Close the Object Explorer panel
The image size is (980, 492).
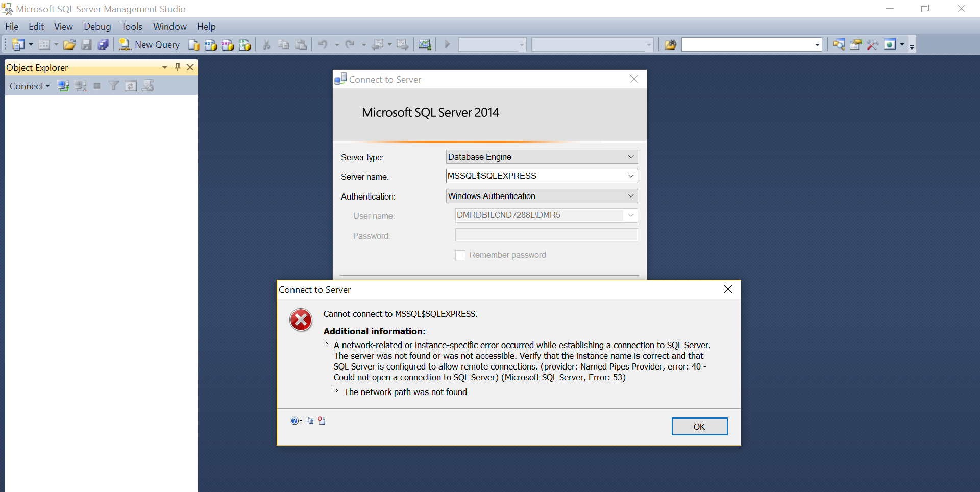coord(190,67)
